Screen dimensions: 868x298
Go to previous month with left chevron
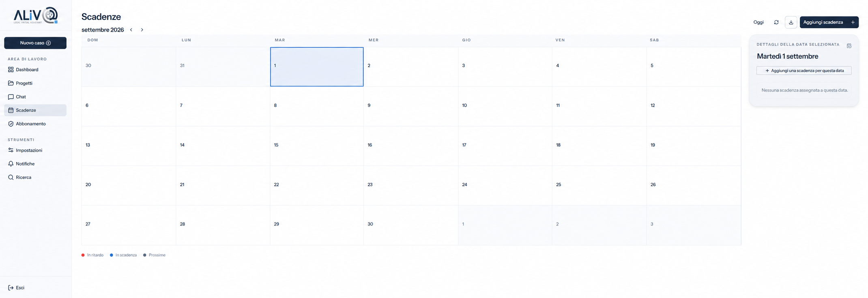click(131, 30)
